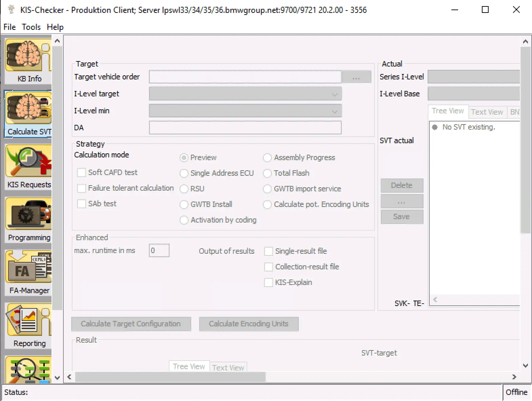
Task: Click horizontal scroll right arrow
Action: [514, 377]
